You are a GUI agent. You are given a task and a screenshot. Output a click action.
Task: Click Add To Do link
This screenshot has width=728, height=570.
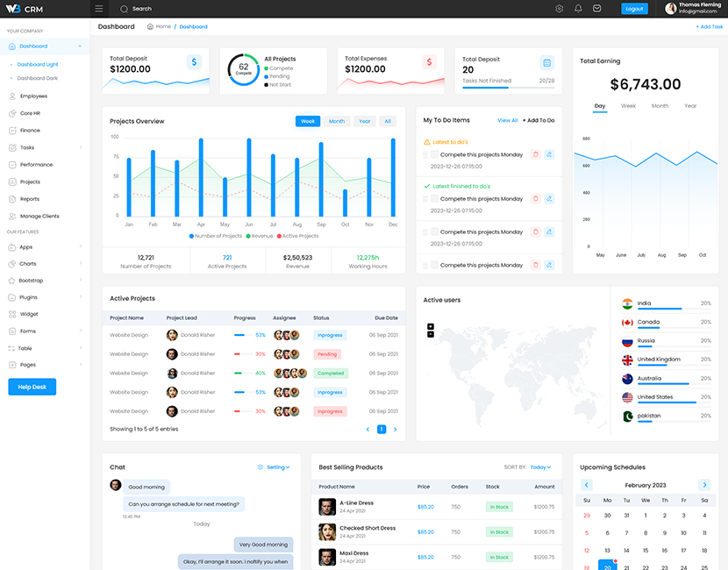pyautogui.click(x=539, y=120)
